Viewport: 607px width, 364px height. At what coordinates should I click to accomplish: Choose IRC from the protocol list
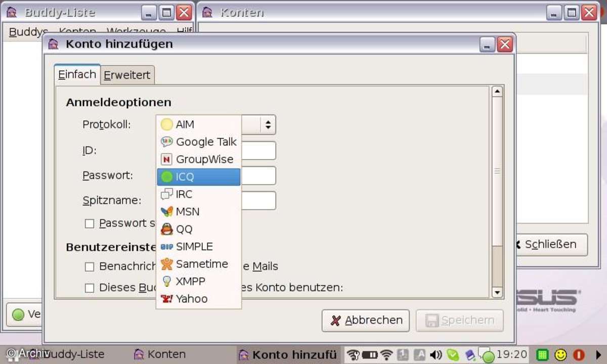point(198,194)
